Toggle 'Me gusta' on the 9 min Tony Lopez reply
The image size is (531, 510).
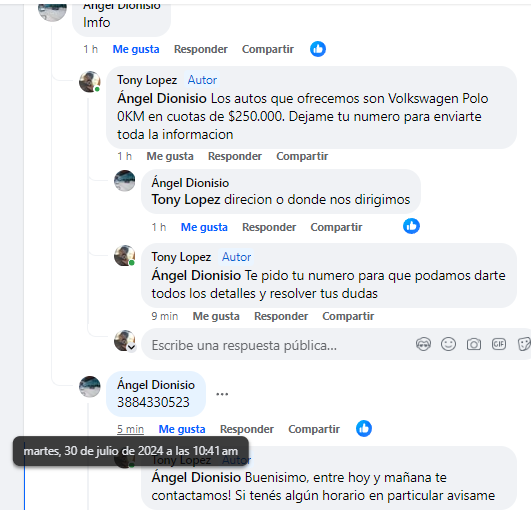point(216,316)
